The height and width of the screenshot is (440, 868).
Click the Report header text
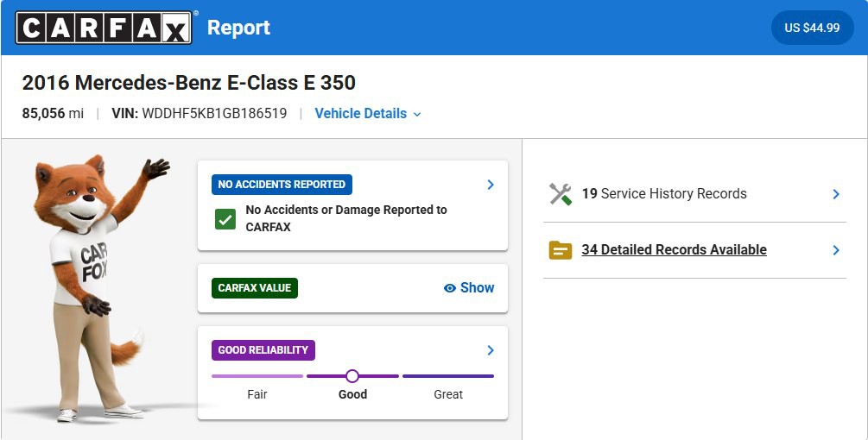click(238, 28)
